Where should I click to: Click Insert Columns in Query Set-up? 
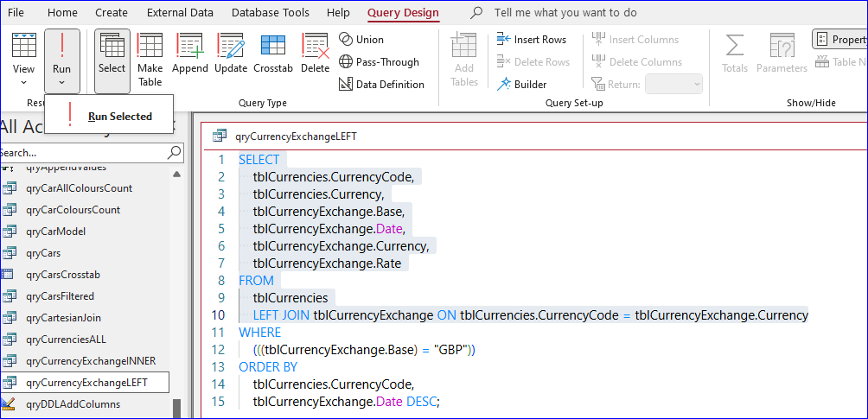[x=635, y=39]
